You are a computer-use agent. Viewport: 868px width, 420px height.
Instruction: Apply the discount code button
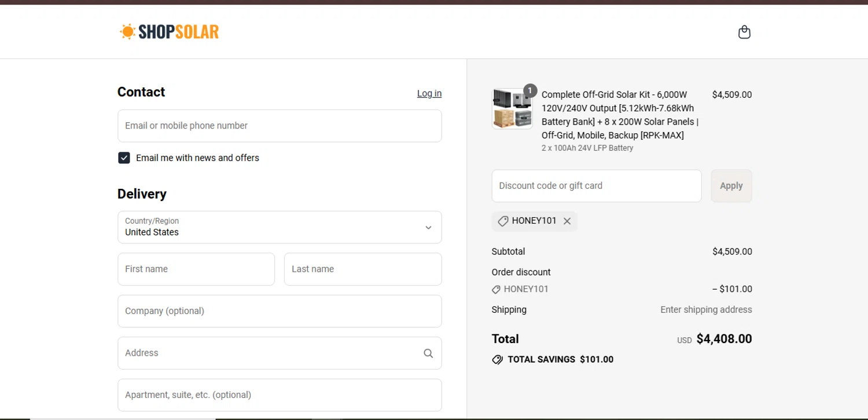(x=731, y=186)
